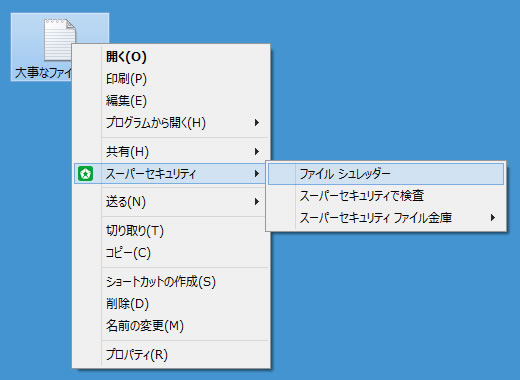Select ショートカットの作成(S)
The width and height of the screenshot is (520, 380).
pos(171,282)
